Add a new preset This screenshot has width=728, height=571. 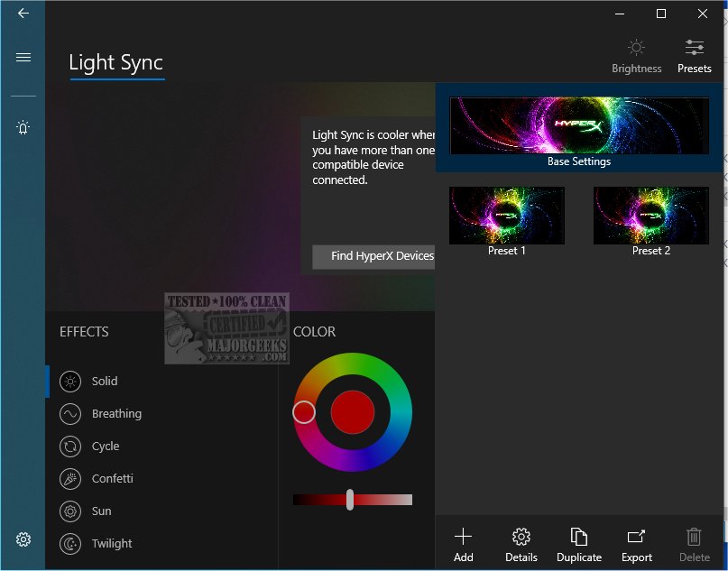click(x=463, y=545)
